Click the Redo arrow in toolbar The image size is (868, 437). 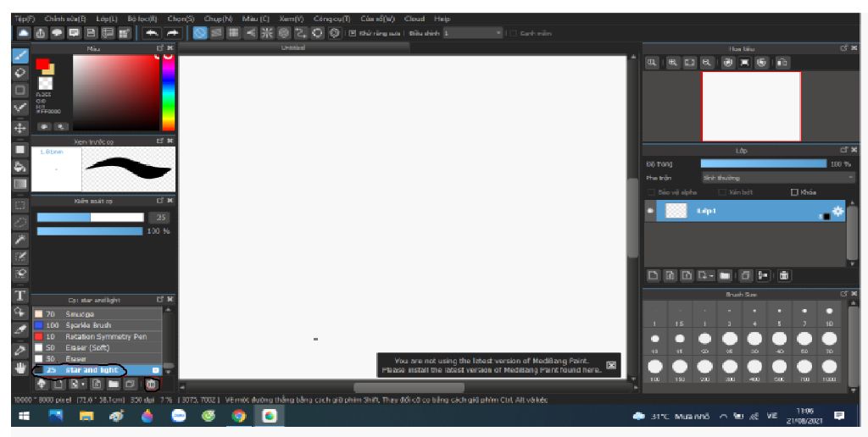coord(173,33)
